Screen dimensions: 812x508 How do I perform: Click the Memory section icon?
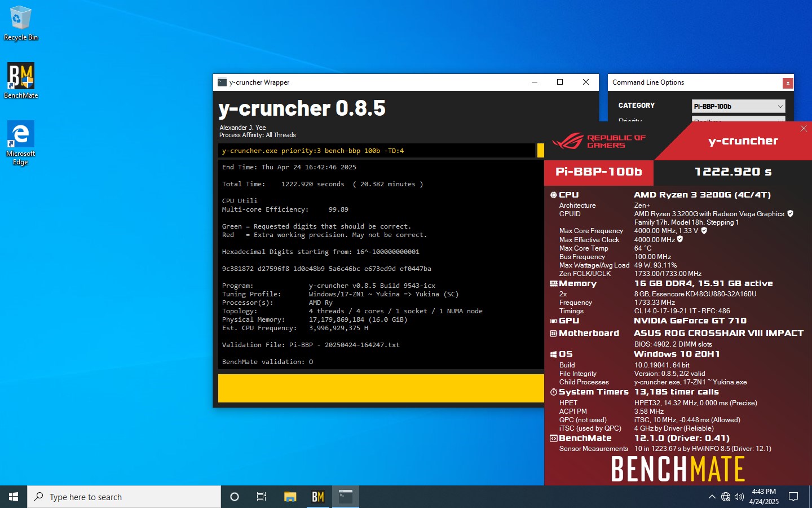553,283
